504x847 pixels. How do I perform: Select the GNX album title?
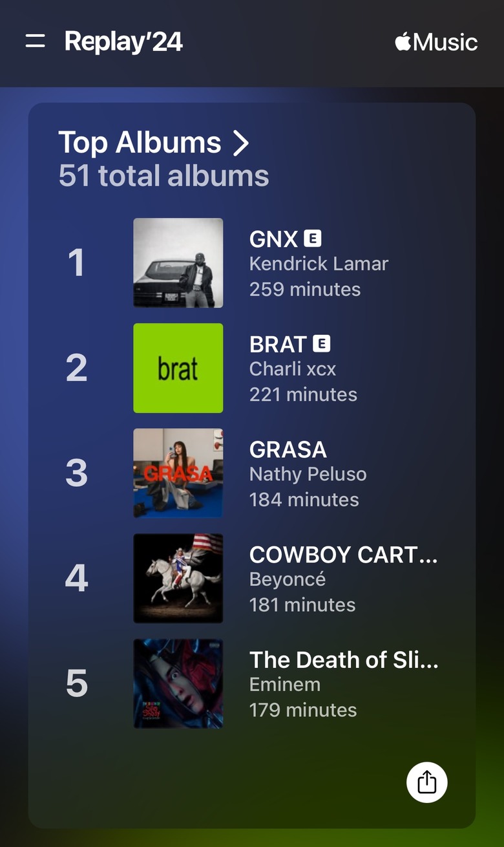click(x=273, y=239)
